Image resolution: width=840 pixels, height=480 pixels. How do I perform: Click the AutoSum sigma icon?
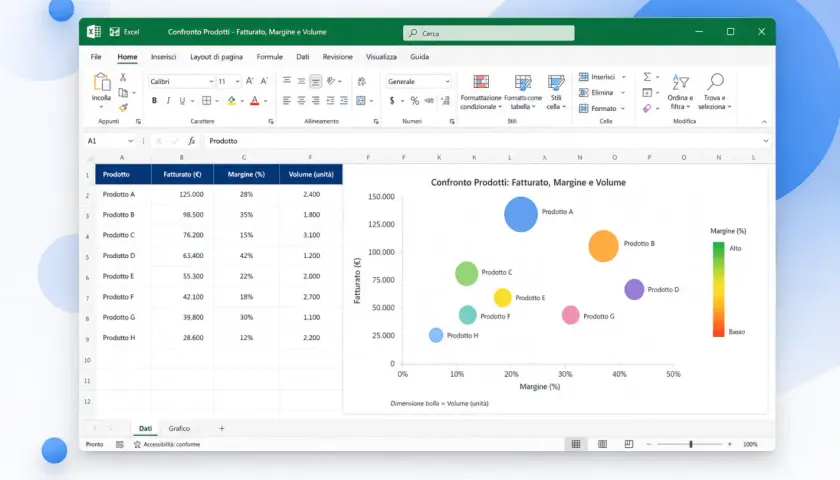click(x=647, y=77)
